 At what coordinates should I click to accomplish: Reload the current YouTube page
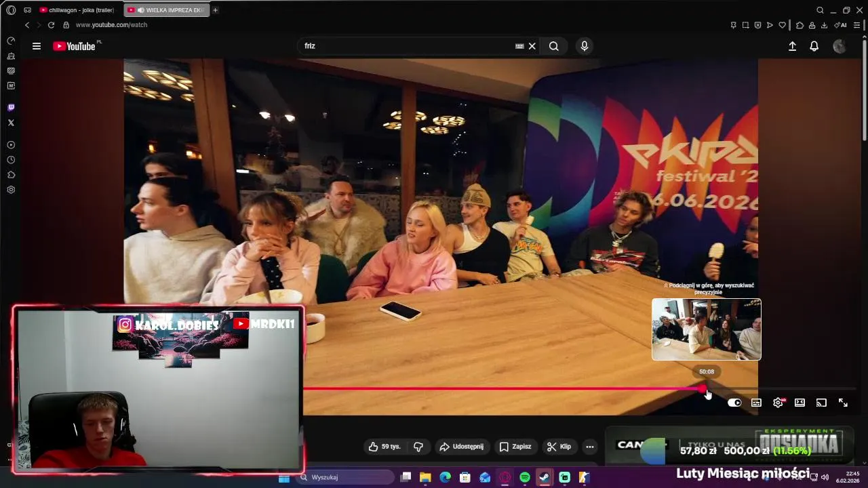pos(51,25)
